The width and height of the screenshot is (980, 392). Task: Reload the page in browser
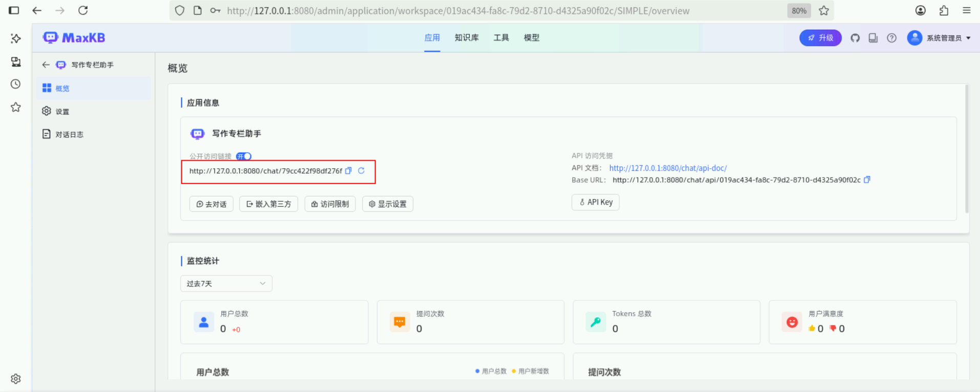tap(83, 10)
